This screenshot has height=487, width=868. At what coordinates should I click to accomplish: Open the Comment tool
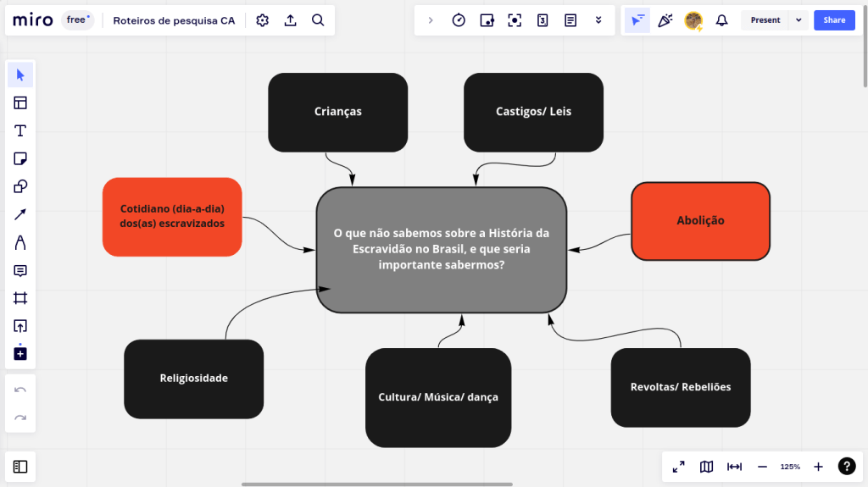point(20,270)
